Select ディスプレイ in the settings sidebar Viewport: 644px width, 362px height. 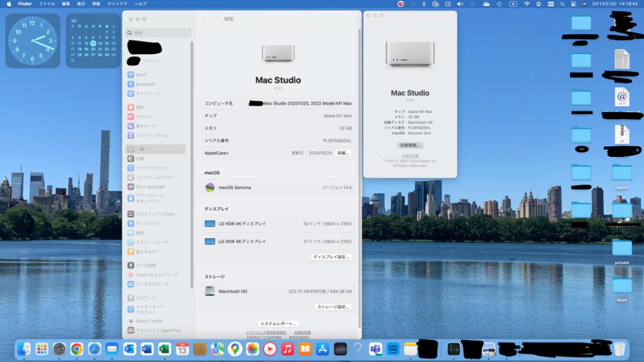coord(144,224)
